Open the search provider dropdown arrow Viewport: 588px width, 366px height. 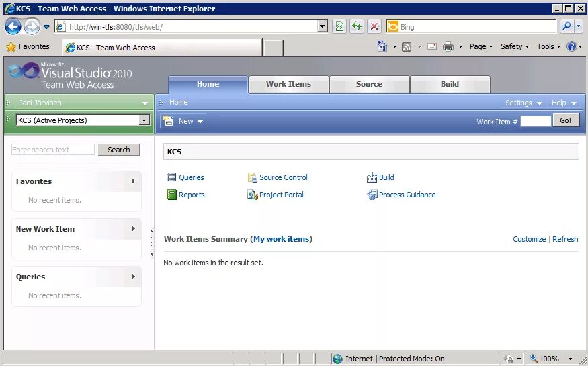click(578, 26)
